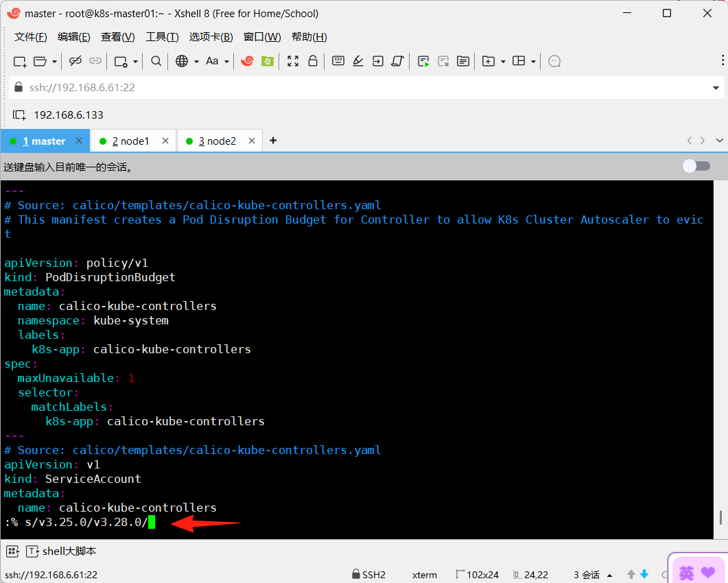Expand the tab list chevron

[x=720, y=141]
